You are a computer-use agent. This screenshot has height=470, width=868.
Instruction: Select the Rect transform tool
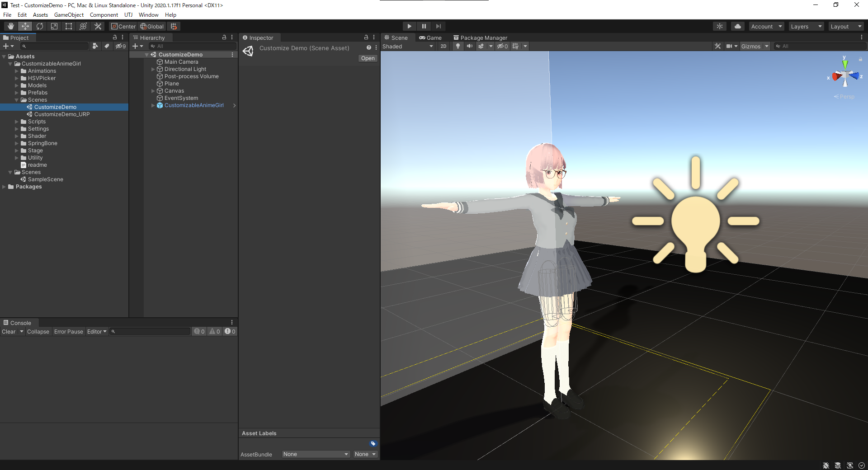[x=69, y=26]
